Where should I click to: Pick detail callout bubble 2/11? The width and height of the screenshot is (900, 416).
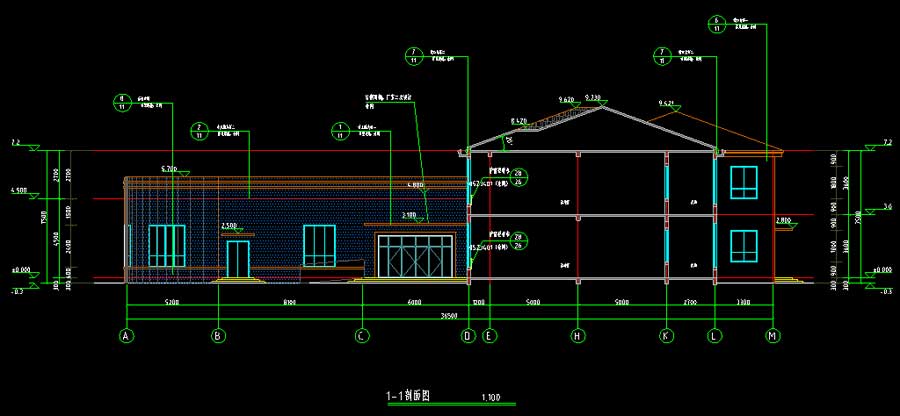198,131
